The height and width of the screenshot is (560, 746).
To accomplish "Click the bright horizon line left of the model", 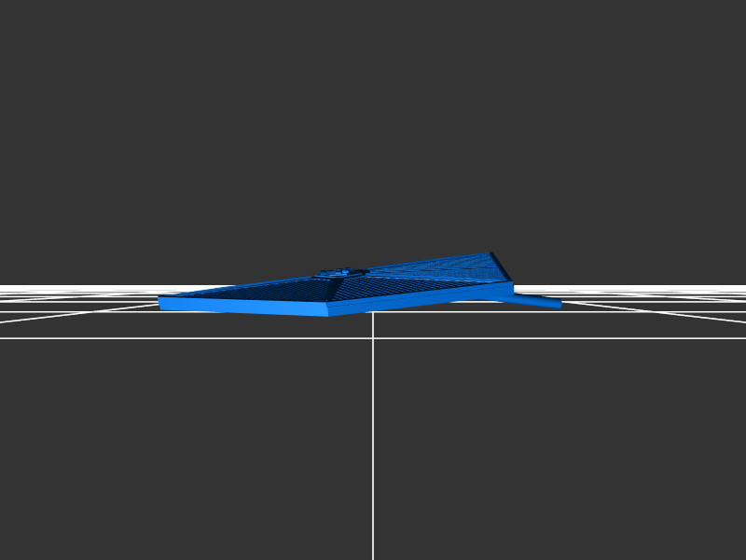I will click(x=75, y=287).
